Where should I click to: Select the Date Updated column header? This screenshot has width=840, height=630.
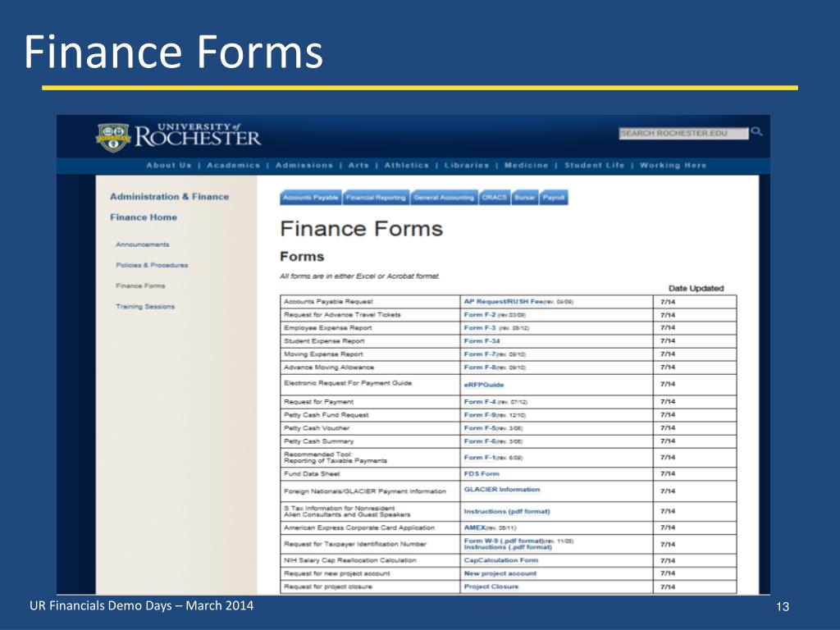pos(696,288)
